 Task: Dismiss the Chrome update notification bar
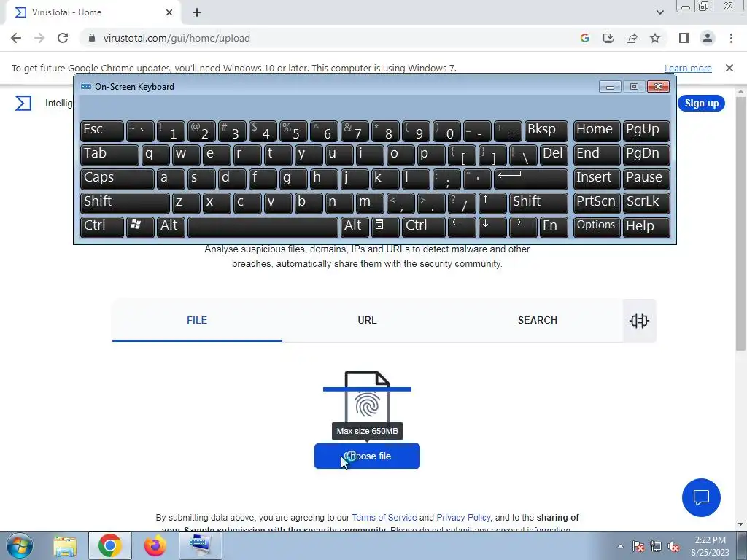pos(729,68)
